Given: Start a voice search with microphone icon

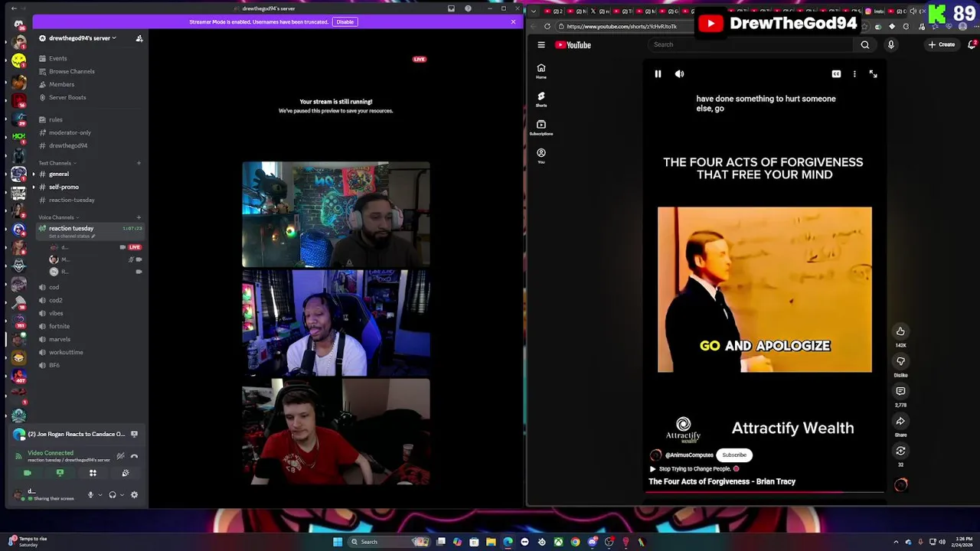Looking at the screenshot, I should pos(890,44).
